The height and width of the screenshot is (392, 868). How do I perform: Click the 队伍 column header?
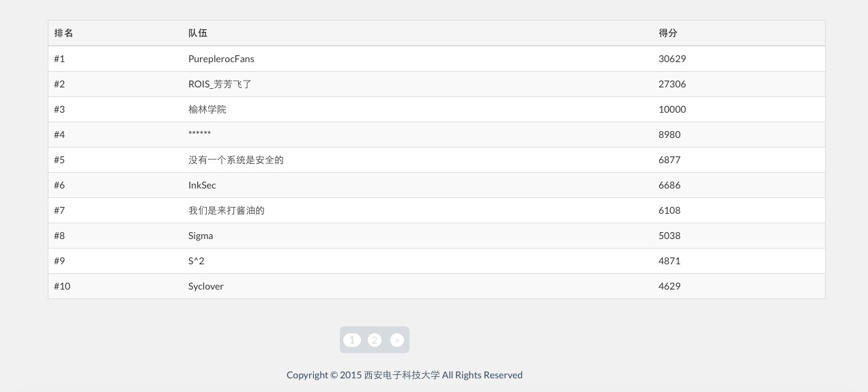tap(198, 33)
